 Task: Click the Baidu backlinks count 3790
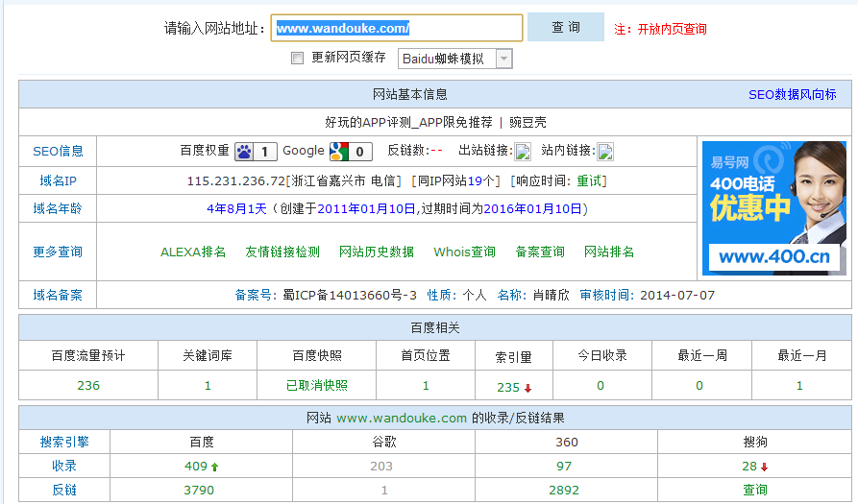199,491
